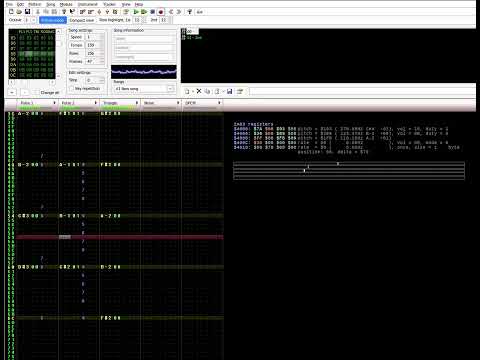Copy selection using toolbar icon

coord(46,12)
